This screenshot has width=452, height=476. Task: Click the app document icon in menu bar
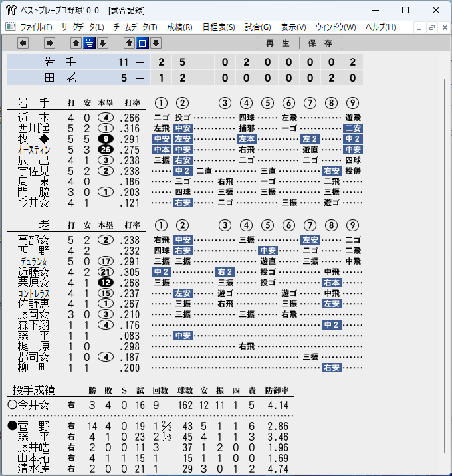coord(11,27)
